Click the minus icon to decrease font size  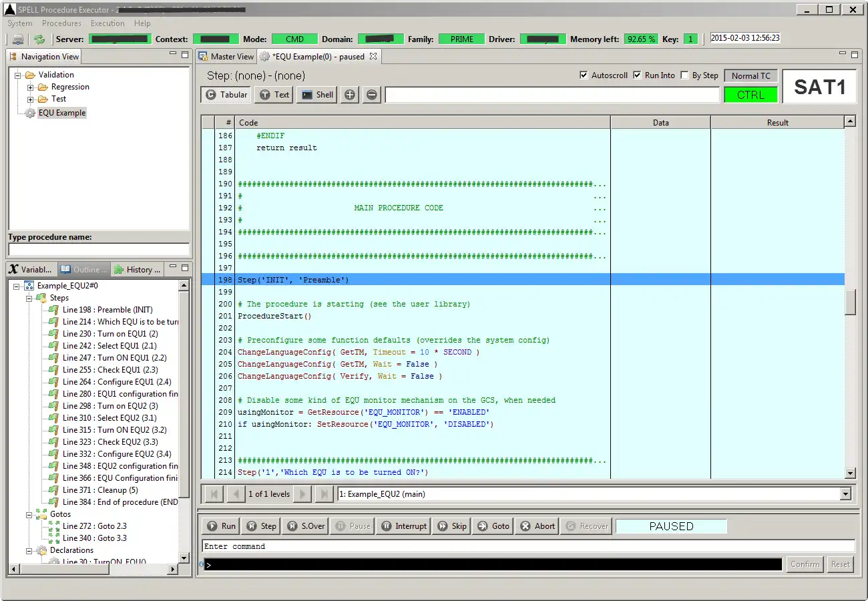pos(372,95)
